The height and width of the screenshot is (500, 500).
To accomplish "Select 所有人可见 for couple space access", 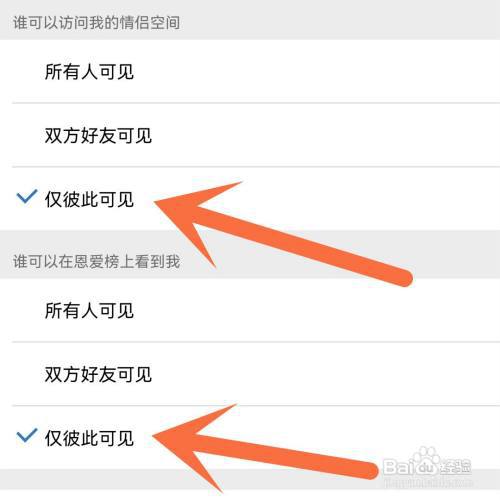I will tap(250, 71).
